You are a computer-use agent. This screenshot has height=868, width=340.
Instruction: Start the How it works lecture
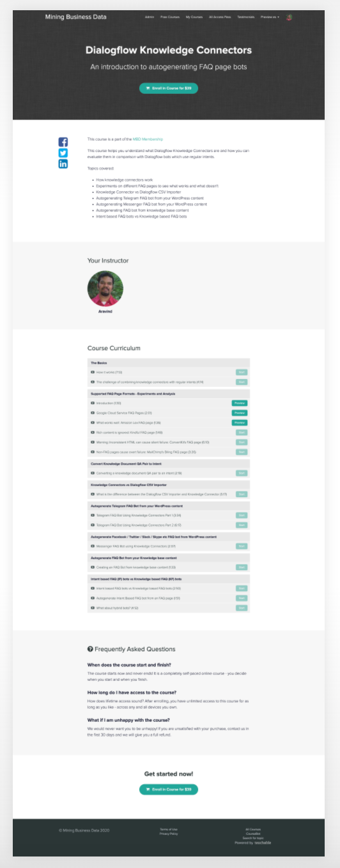point(241,372)
